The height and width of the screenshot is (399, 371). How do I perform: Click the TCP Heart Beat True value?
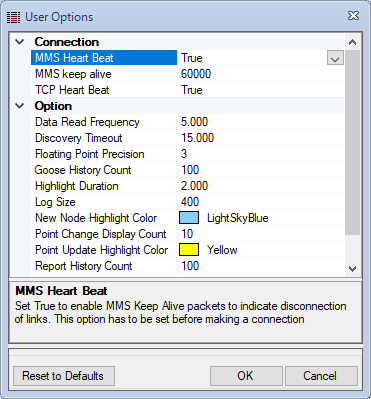point(192,90)
